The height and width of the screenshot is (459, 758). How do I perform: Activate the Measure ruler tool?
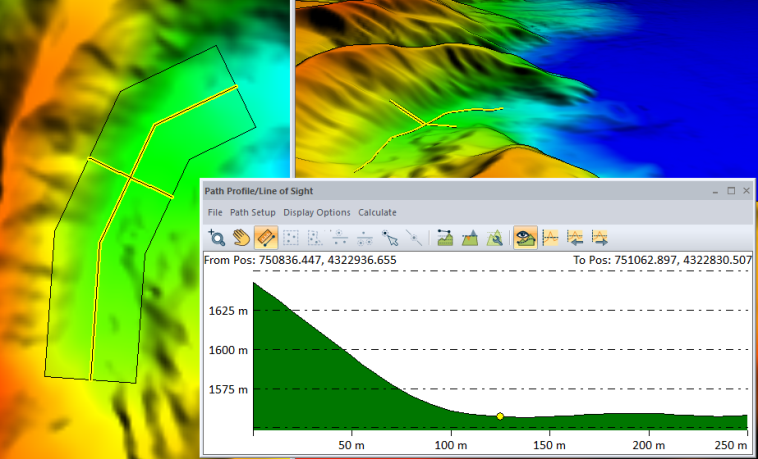coord(266,238)
